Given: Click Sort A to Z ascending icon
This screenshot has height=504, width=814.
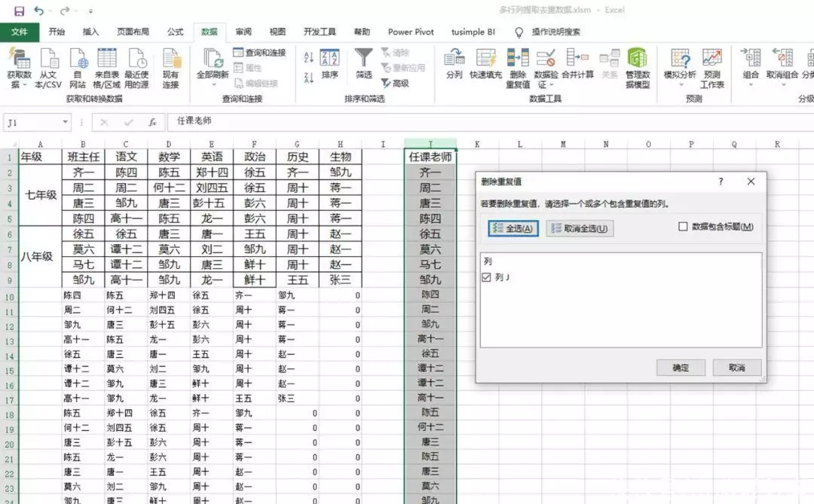Looking at the screenshot, I should click(309, 57).
